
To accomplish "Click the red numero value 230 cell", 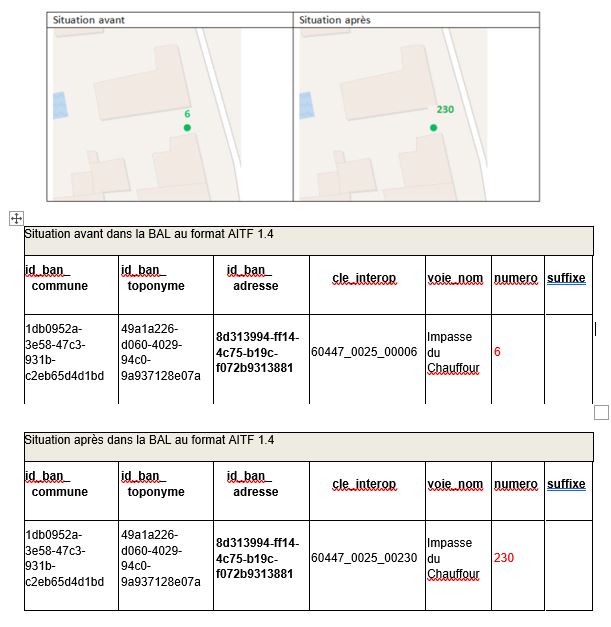I will pos(515,558).
